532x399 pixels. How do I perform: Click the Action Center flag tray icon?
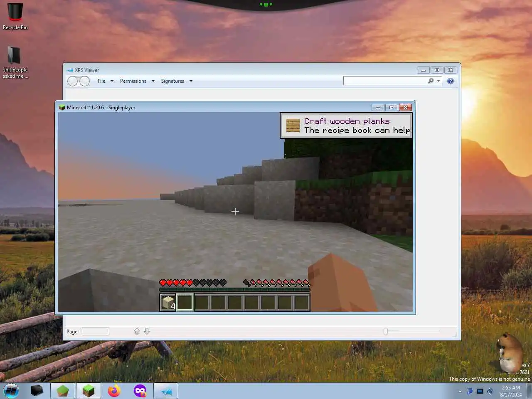[470, 391]
